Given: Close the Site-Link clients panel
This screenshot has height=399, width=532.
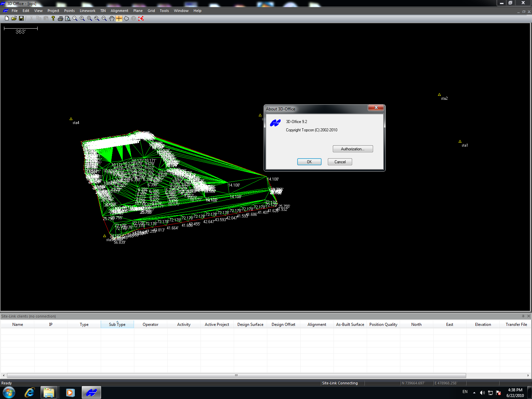Looking at the screenshot, I should (529, 316).
